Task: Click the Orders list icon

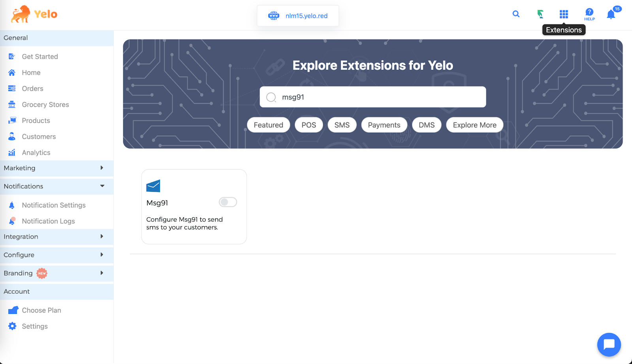Action: pos(12,88)
